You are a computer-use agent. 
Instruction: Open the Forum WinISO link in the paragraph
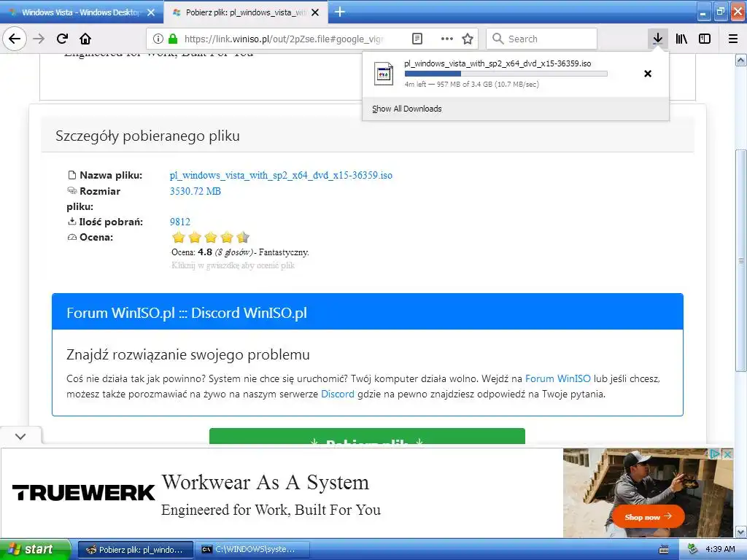pyautogui.click(x=557, y=378)
